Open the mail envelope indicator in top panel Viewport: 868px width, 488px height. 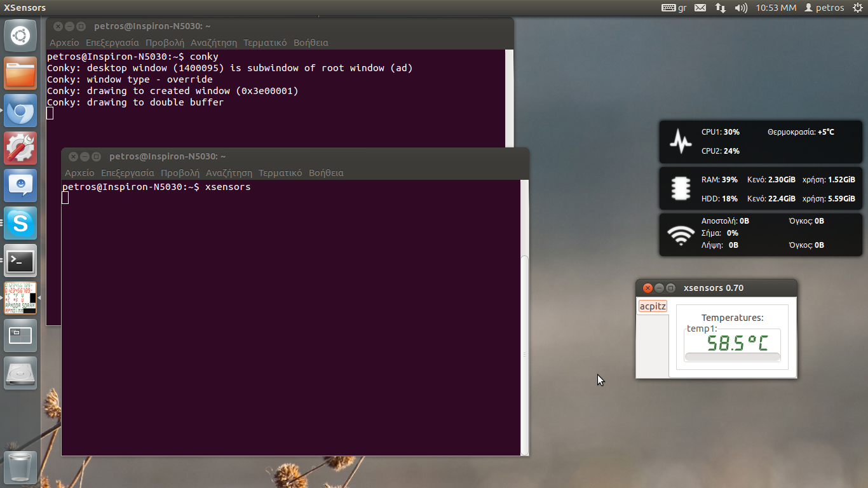point(700,8)
